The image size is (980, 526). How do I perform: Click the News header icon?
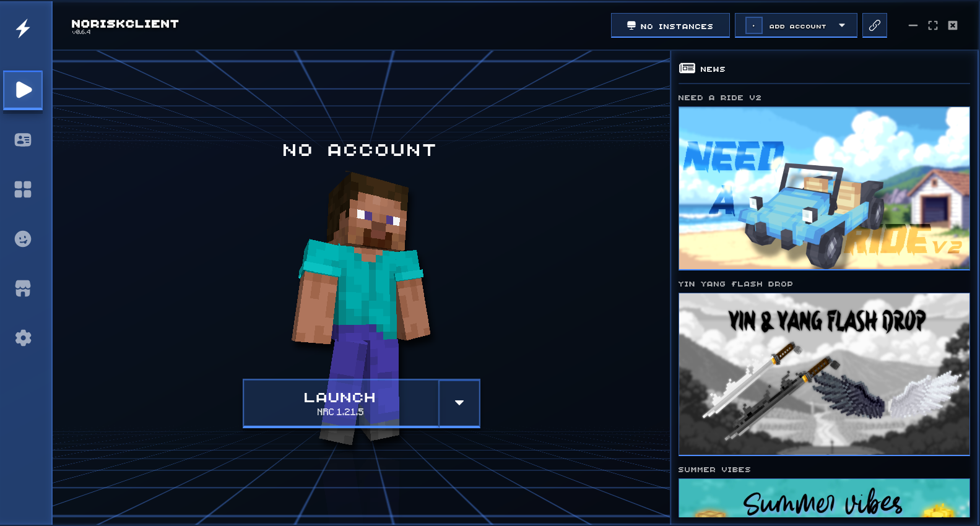pos(687,69)
